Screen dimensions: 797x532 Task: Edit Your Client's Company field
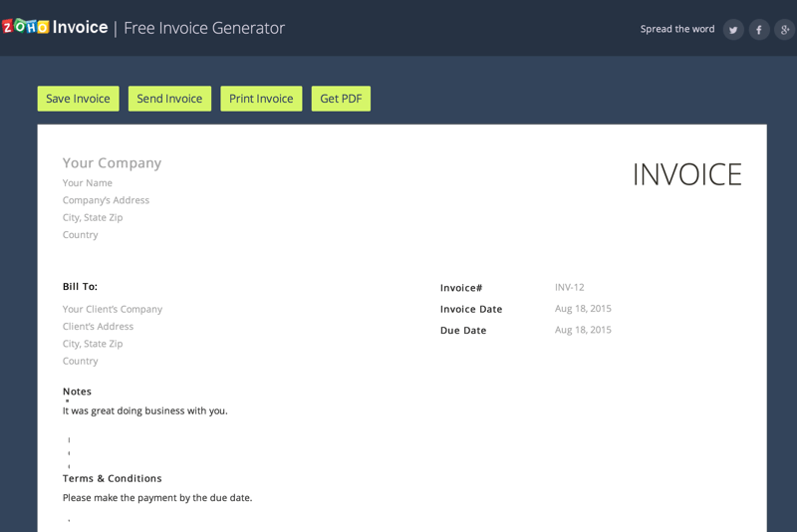(x=113, y=309)
